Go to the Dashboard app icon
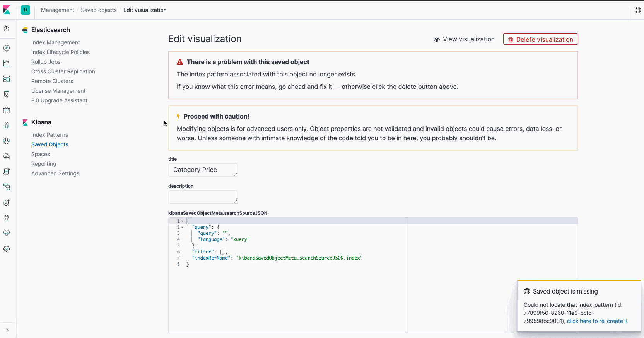This screenshot has height=338, width=644. point(7,79)
